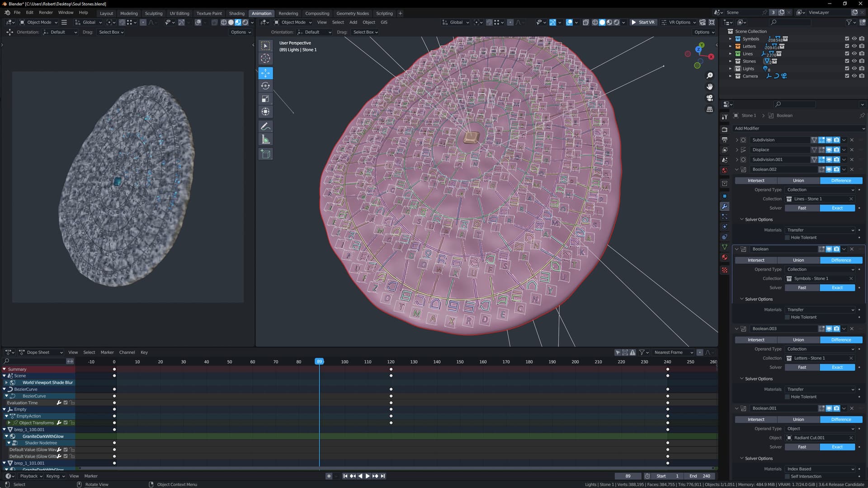868x488 pixels.
Task: Hide the Stones collection with eye icon
Action: click(854, 61)
